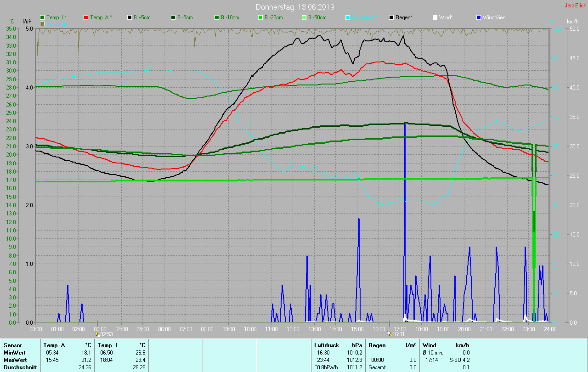Pick the B -20cm legend swatch
The width and height of the screenshot is (588, 372).
(260, 17)
